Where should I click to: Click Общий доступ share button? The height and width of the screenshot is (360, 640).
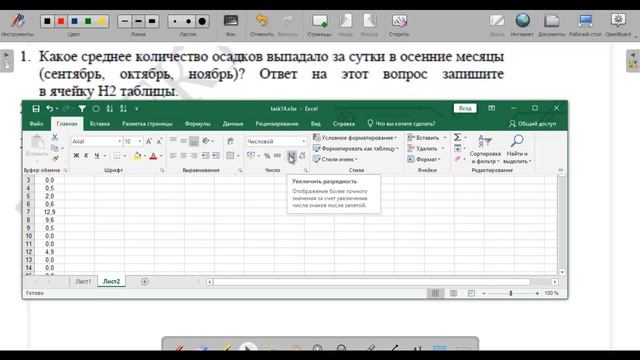533,124
